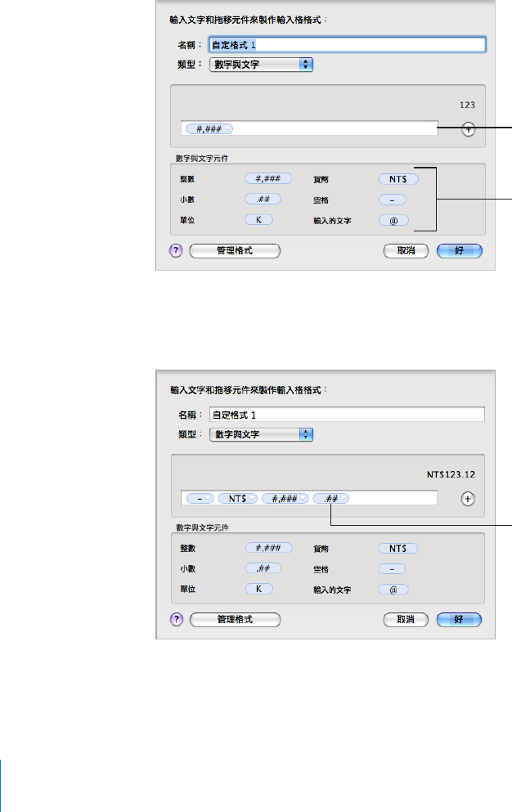Click the plus button beside the upper format field

(468, 128)
